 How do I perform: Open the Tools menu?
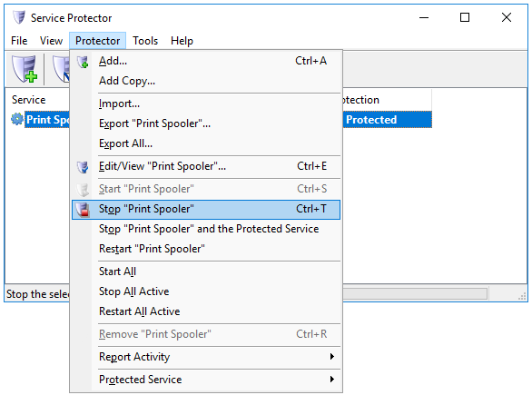coord(145,41)
